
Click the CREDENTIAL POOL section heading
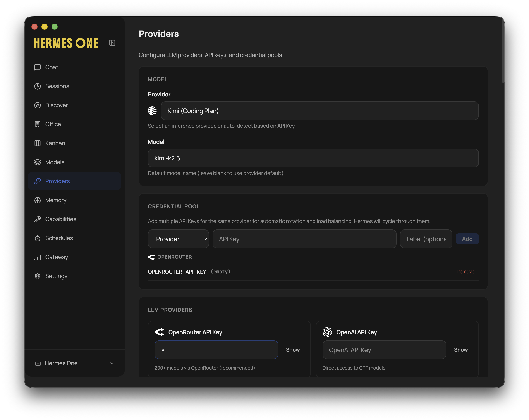coord(174,207)
